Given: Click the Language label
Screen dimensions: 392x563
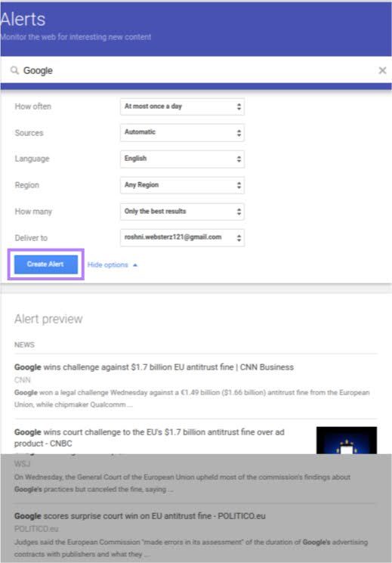Looking at the screenshot, I should pyautogui.click(x=32, y=159).
